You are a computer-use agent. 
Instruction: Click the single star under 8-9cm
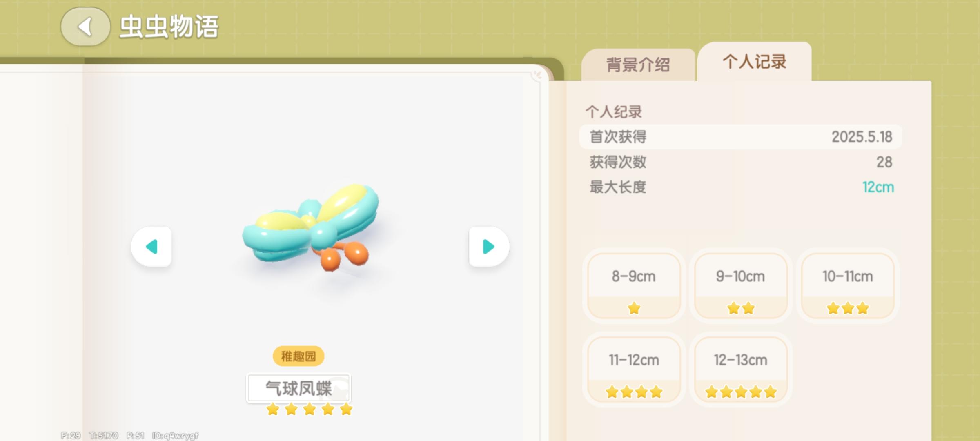point(634,308)
